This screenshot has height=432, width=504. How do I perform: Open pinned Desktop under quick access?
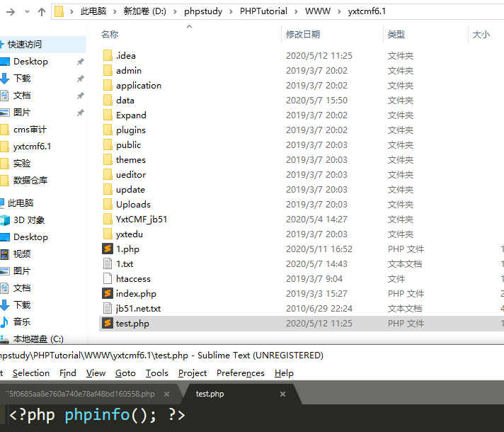(30, 62)
